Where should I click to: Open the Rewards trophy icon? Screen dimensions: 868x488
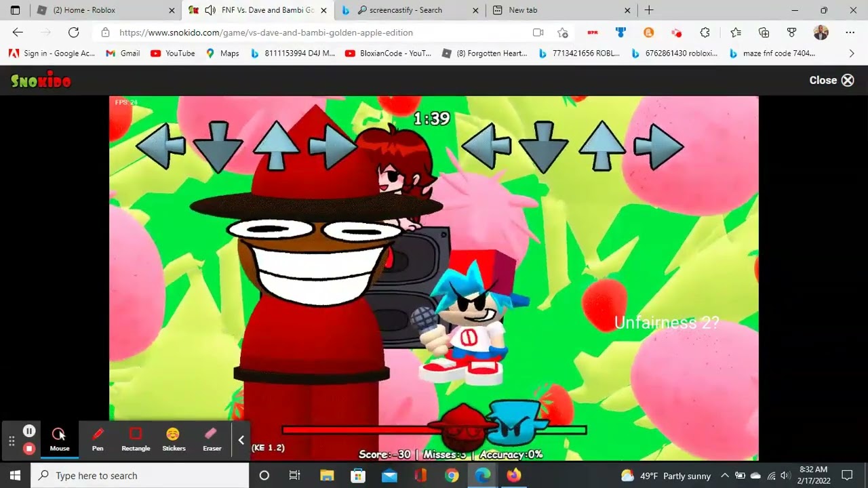[791, 33]
